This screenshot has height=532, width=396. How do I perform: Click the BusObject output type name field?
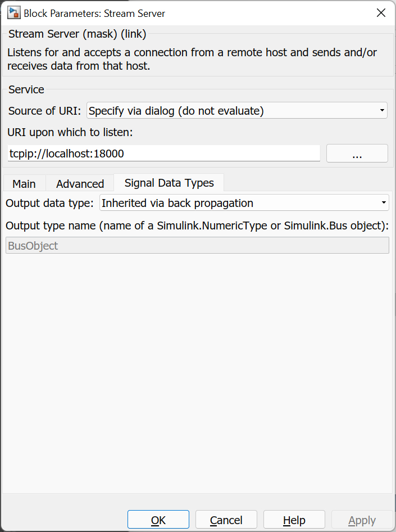[x=197, y=245]
